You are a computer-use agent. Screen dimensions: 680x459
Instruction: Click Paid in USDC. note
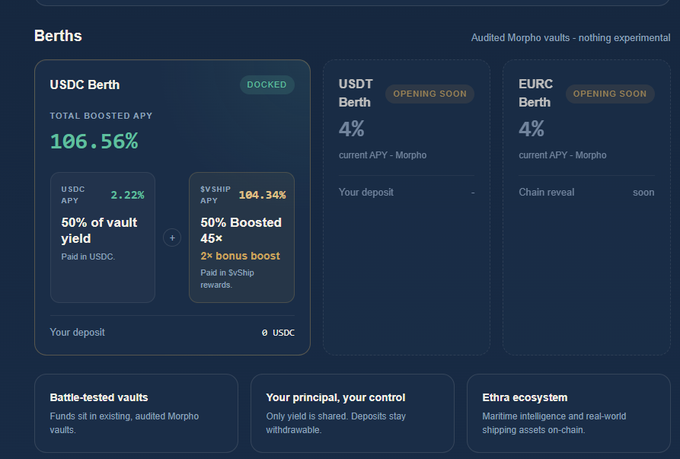tap(88, 256)
